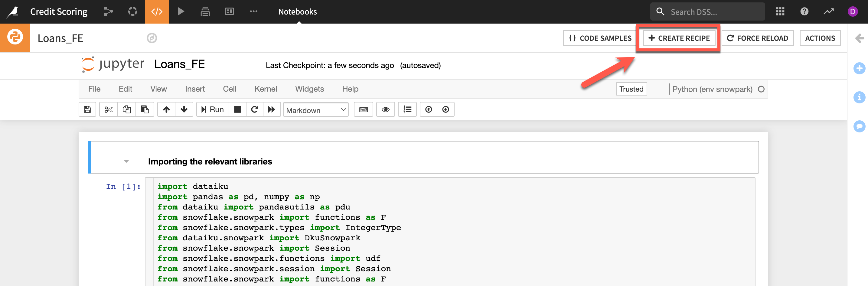Toggle the eye icon in notebook toolbar
Viewport: 868px width, 286px height.
[x=386, y=109]
